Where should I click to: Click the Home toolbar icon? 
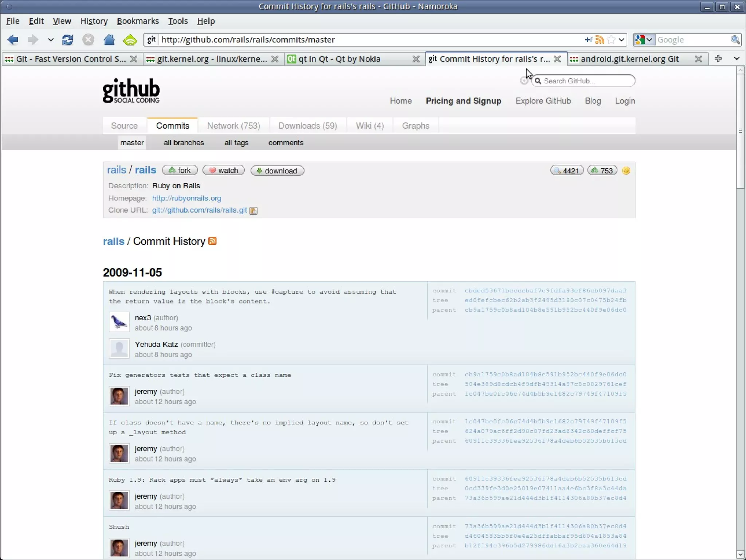109,40
